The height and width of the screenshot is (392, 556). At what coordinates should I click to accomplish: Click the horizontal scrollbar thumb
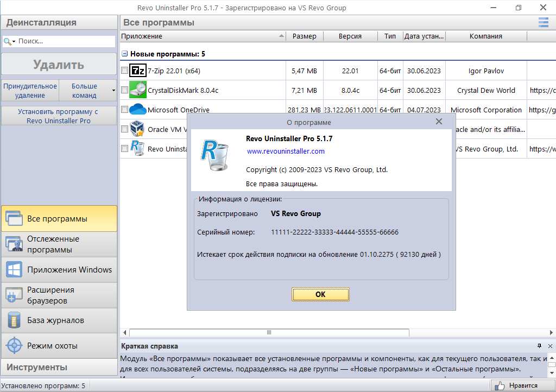pyautogui.click(x=269, y=332)
